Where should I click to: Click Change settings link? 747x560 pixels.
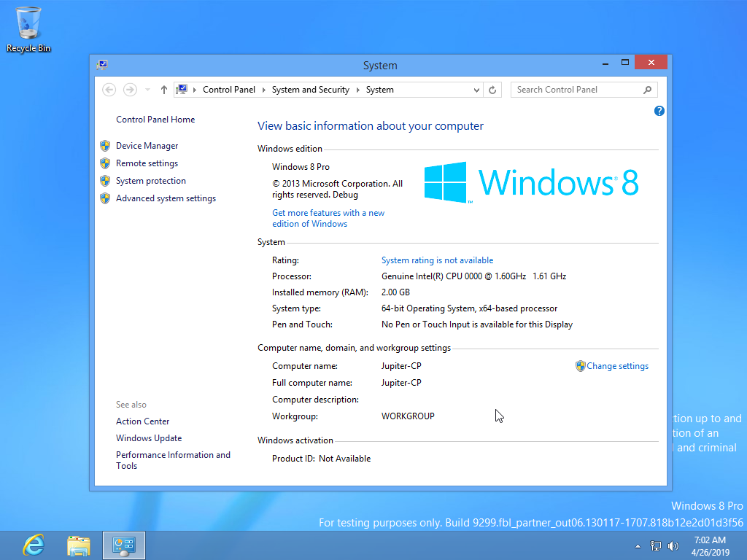617,366
